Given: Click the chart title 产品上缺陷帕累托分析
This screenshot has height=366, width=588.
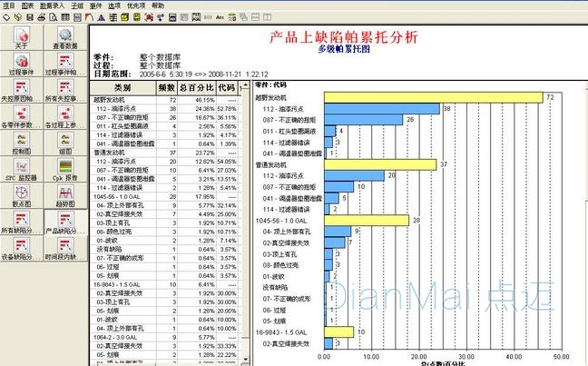Looking at the screenshot, I should (x=344, y=37).
